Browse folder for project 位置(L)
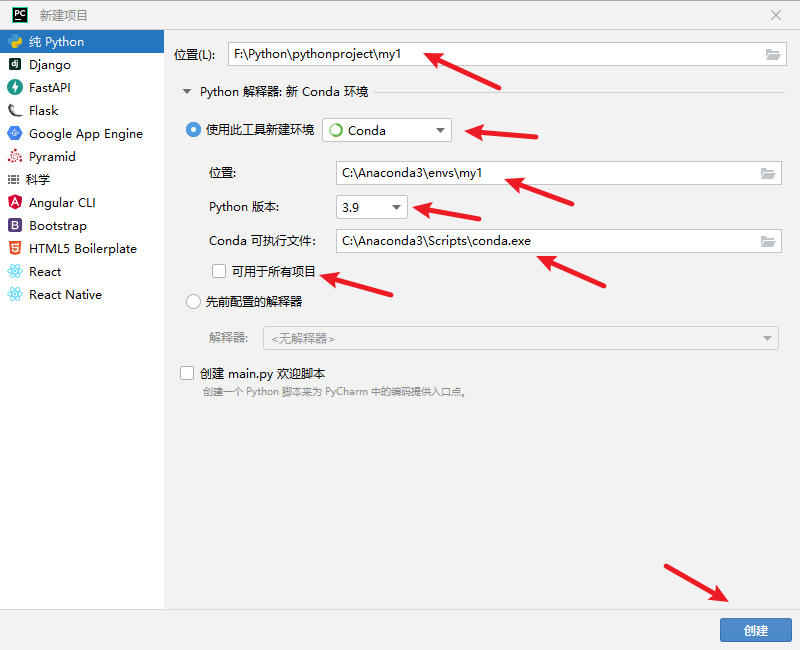The width and height of the screenshot is (800, 650). point(772,54)
